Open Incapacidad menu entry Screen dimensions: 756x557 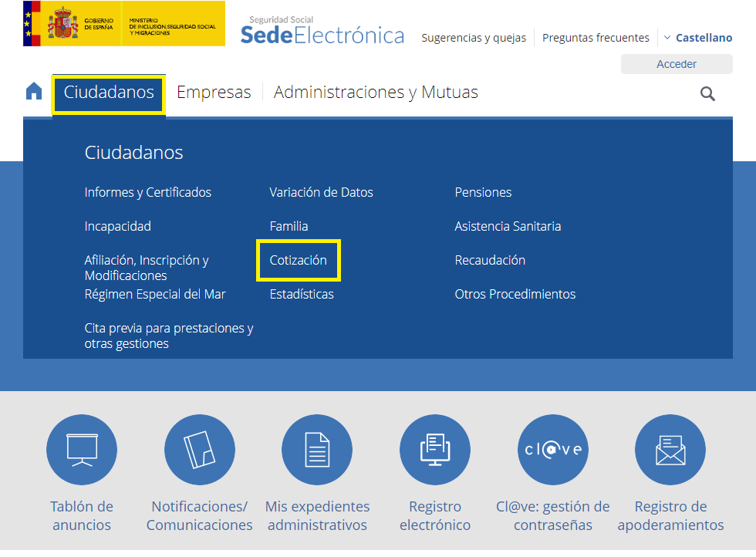(117, 226)
